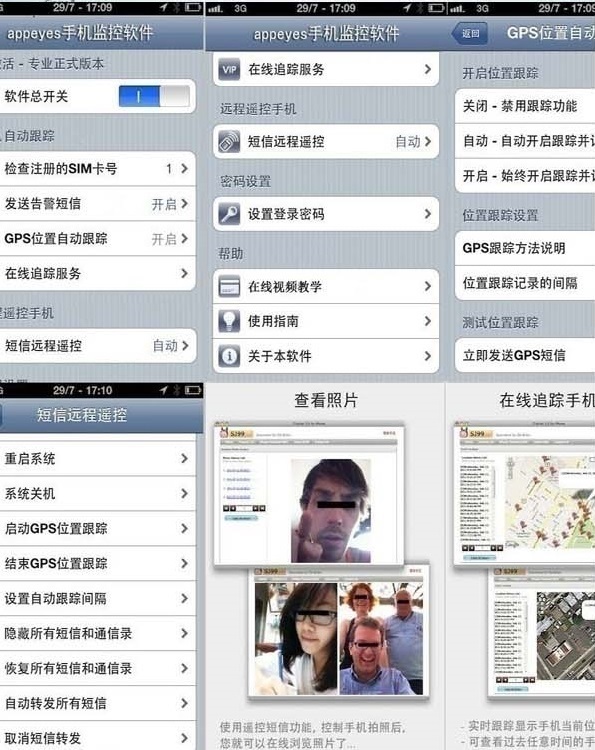Tap 立即发送GPS短信
Image resolution: width=595 pixels, height=750 pixels.
525,355
